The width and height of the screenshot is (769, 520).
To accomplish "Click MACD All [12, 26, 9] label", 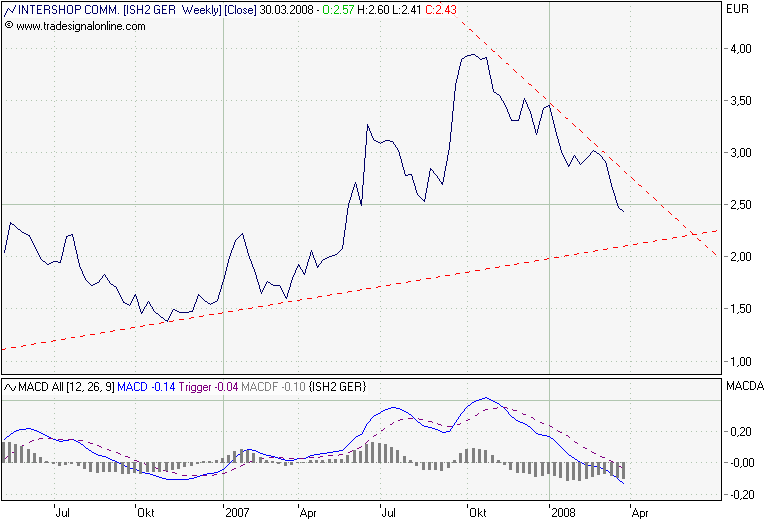I will [x=66, y=387].
